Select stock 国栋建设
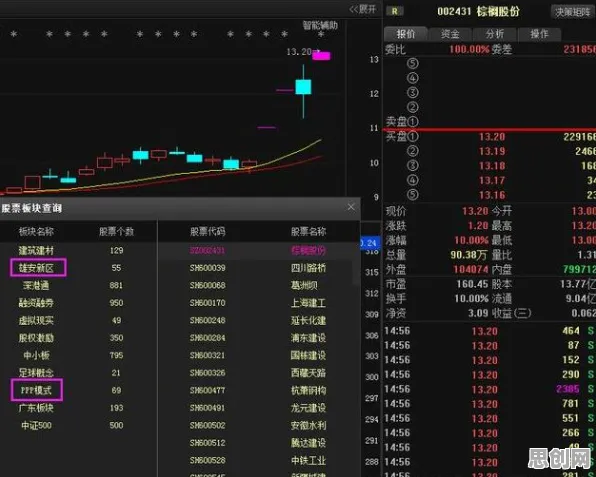 pyautogui.click(x=308, y=355)
